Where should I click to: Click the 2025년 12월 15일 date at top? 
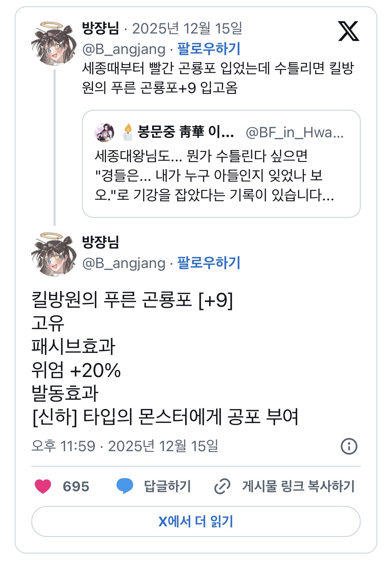(x=187, y=29)
